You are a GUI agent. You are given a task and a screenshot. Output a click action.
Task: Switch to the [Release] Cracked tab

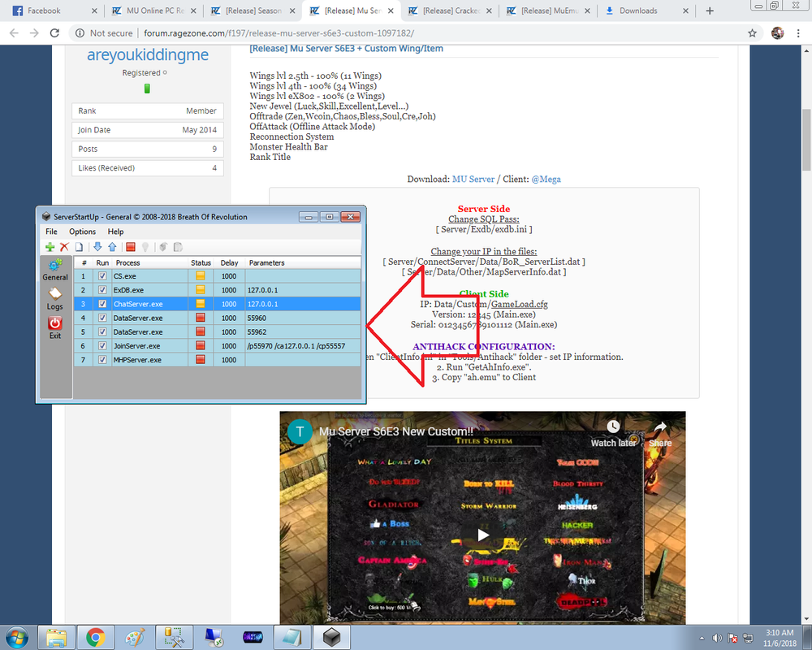click(x=449, y=11)
